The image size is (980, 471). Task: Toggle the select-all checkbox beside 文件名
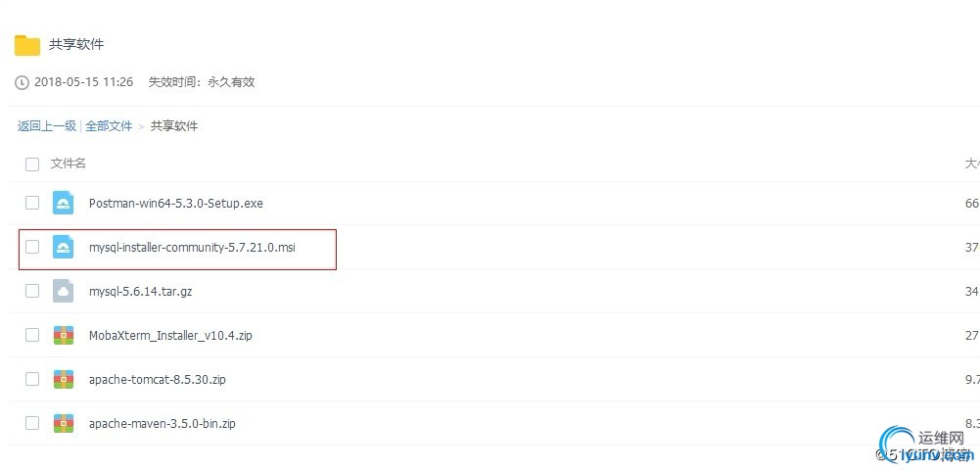[x=32, y=165]
